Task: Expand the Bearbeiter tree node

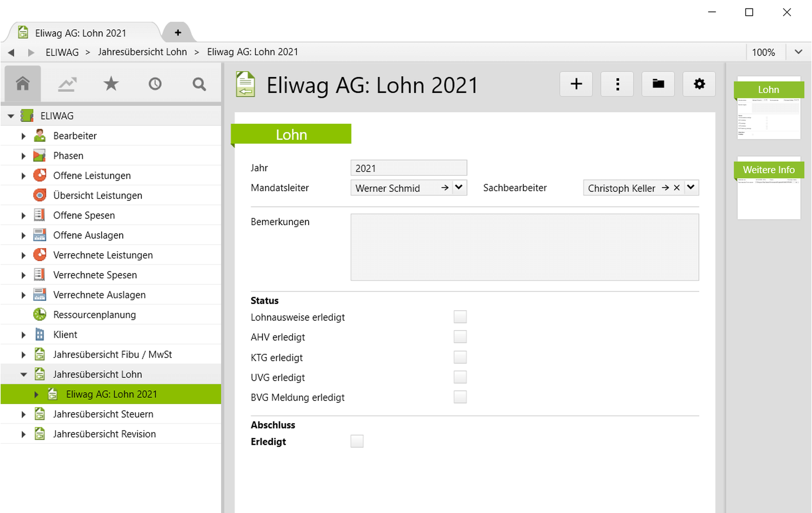Action: (x=23, y=136)
